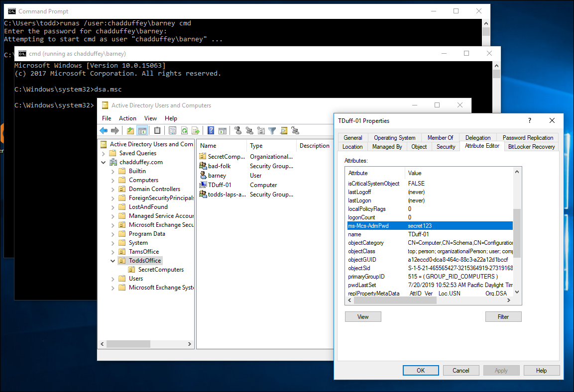The image size is (574, 392).
Task: Toggle Show/Hide Console Tree toolbar button
Action: [x=142, y=130]
